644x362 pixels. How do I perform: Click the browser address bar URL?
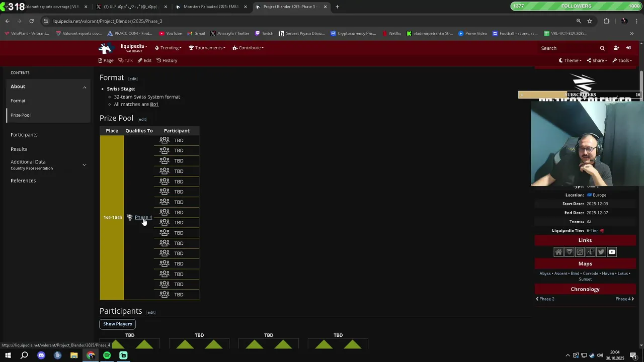pos(107,21)
